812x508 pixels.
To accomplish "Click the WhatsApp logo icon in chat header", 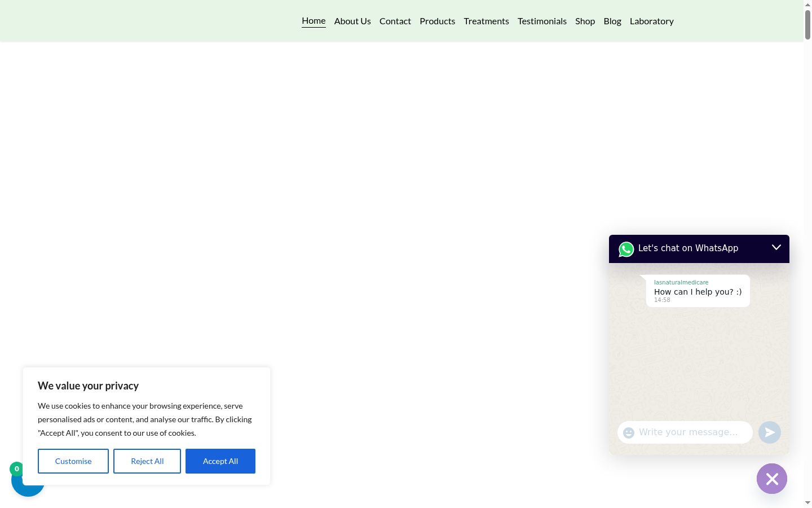I will pos(626,249).
